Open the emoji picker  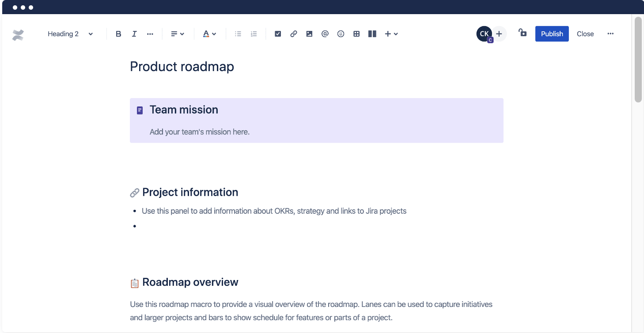341,34
